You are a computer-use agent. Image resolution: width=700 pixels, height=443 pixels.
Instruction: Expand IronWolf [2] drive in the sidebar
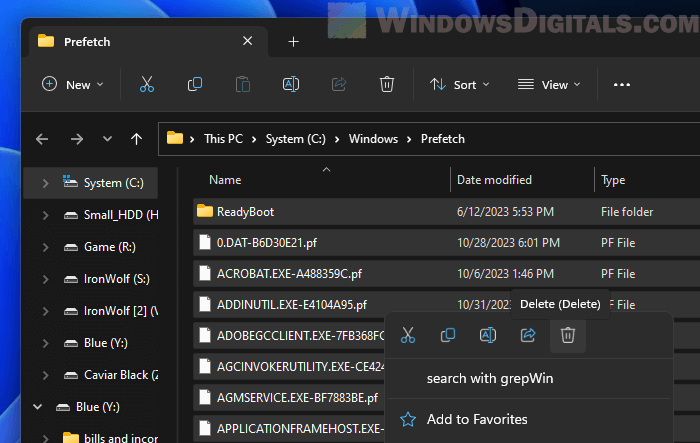[45, 311]
